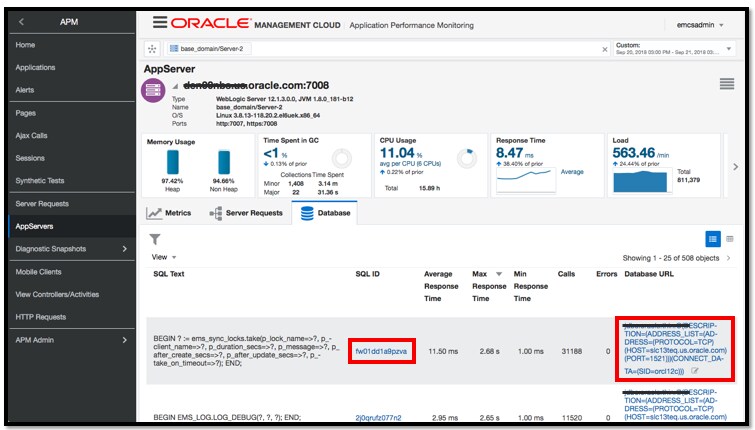This screenshot has width=755, height=430.
Task: Open Applications in the sidebar
Action: (x=35, y=67)
